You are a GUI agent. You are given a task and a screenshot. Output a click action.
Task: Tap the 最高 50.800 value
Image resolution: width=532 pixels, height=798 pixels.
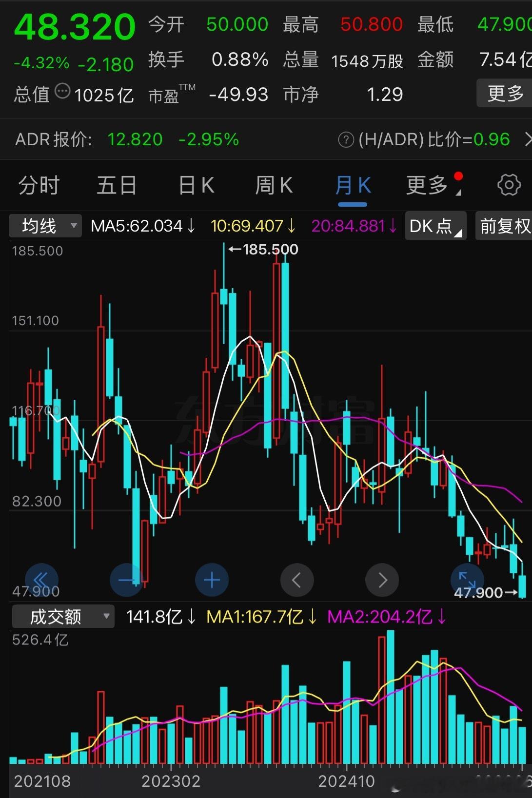coord(343,24)
